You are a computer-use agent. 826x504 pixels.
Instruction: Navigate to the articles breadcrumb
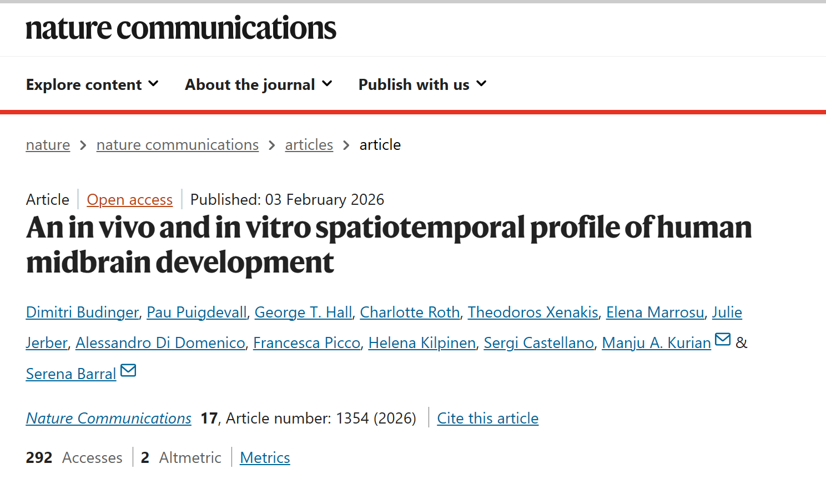(309, 145)
